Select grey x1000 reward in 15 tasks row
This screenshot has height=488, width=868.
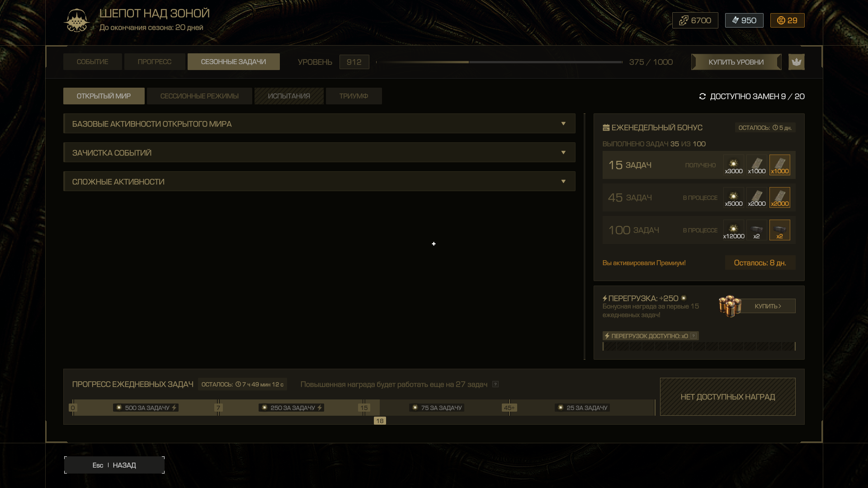click(x=756, y=165)
